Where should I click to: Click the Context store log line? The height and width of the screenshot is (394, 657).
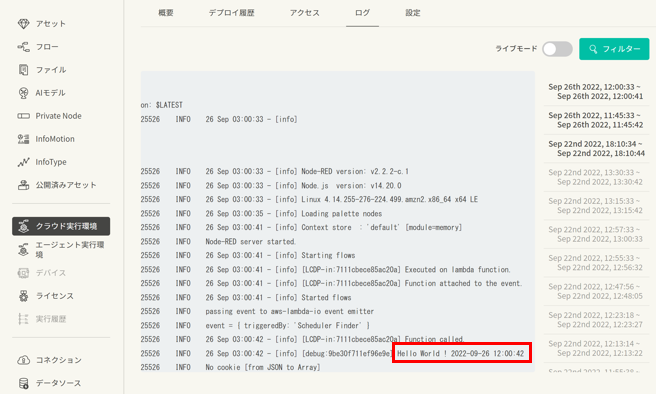301,228
